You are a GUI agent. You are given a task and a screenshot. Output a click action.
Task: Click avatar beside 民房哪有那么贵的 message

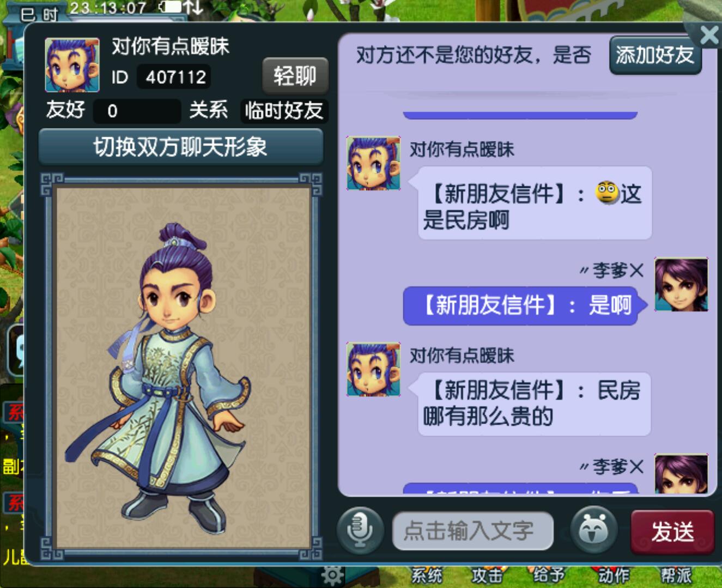(x=374, y=369)
